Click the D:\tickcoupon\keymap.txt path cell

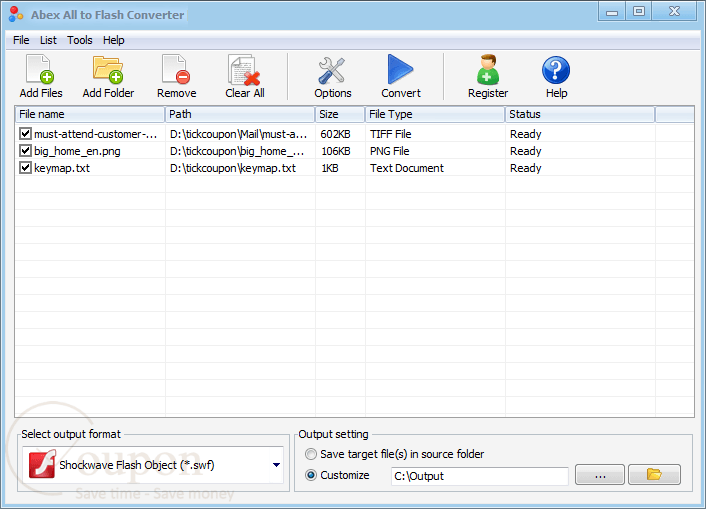233,168
